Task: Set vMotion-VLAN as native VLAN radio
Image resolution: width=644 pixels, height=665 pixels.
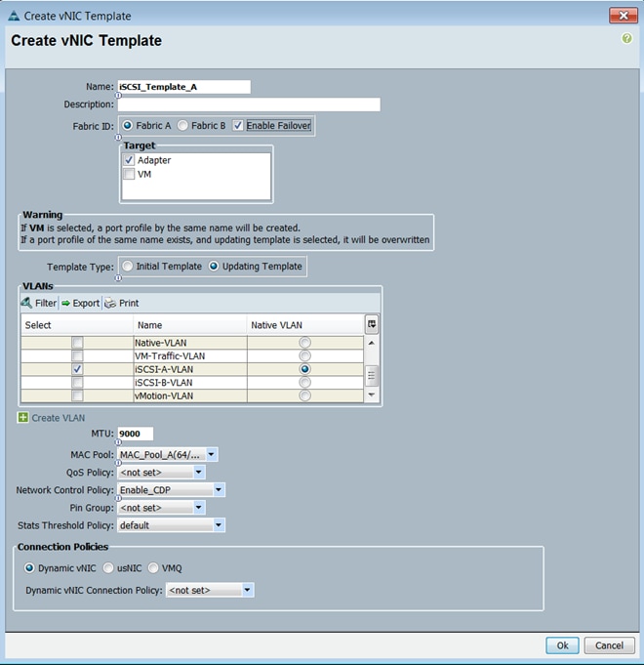Action: [x=304, y=395]
